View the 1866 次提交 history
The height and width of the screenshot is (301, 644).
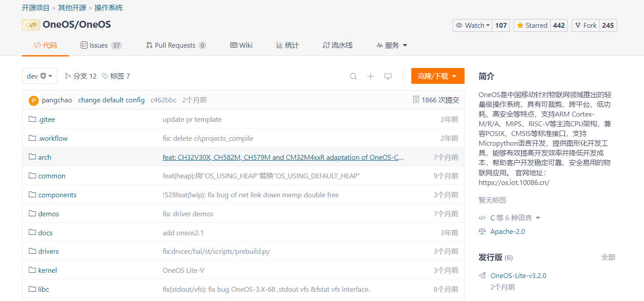click(x=436, y=100)
